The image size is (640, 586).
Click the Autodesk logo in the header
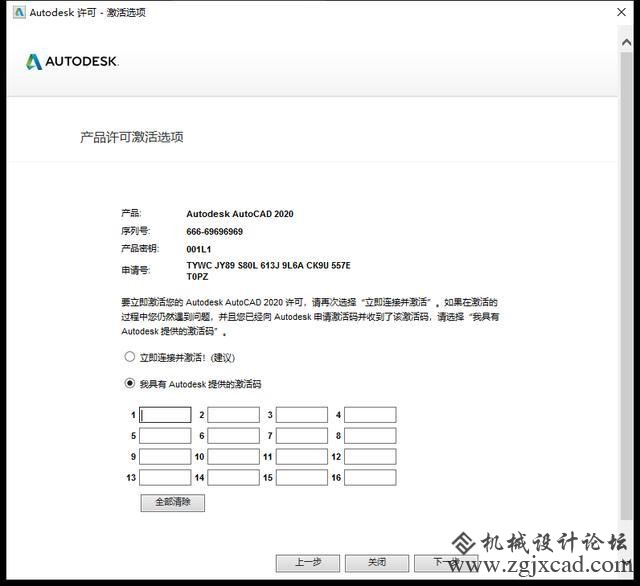[72, 62]
